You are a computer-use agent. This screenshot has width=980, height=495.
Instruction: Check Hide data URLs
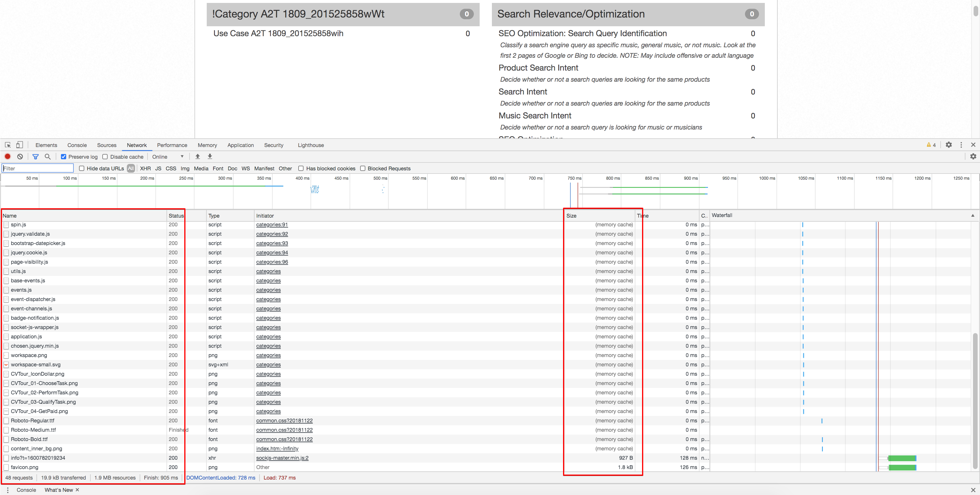click(81, 168)
